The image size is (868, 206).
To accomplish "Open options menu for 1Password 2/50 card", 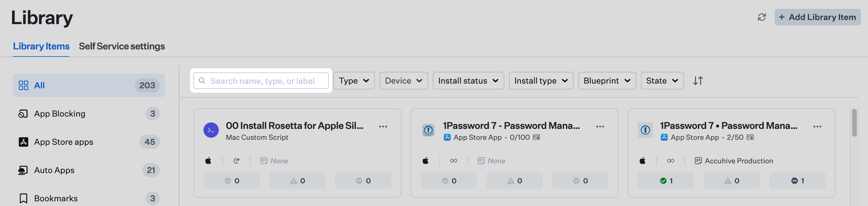I will tap(817, 127).
